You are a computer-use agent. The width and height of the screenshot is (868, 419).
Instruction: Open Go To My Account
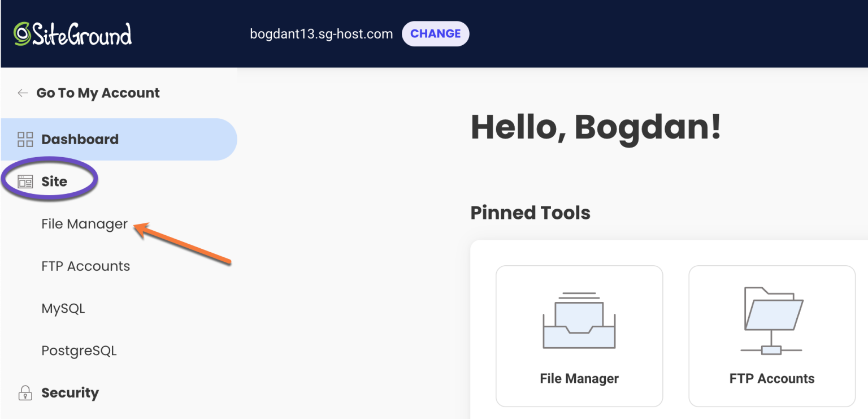click(x=97, y=93)
